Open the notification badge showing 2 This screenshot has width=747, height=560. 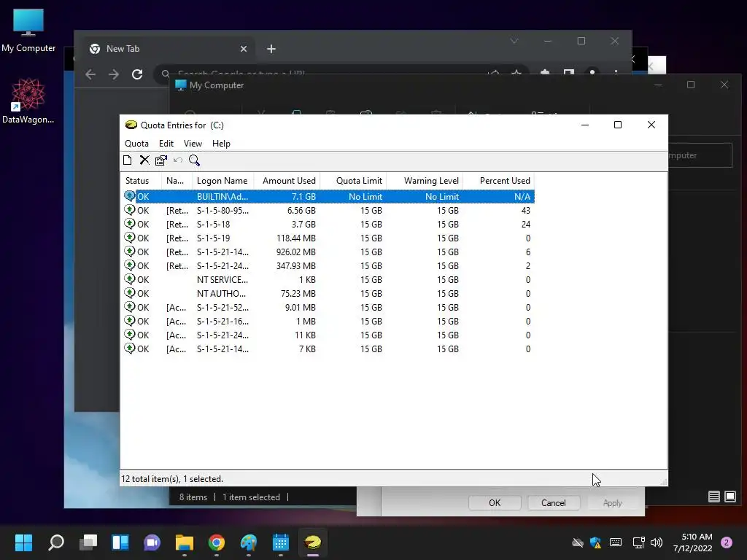[x=727, y=542]
